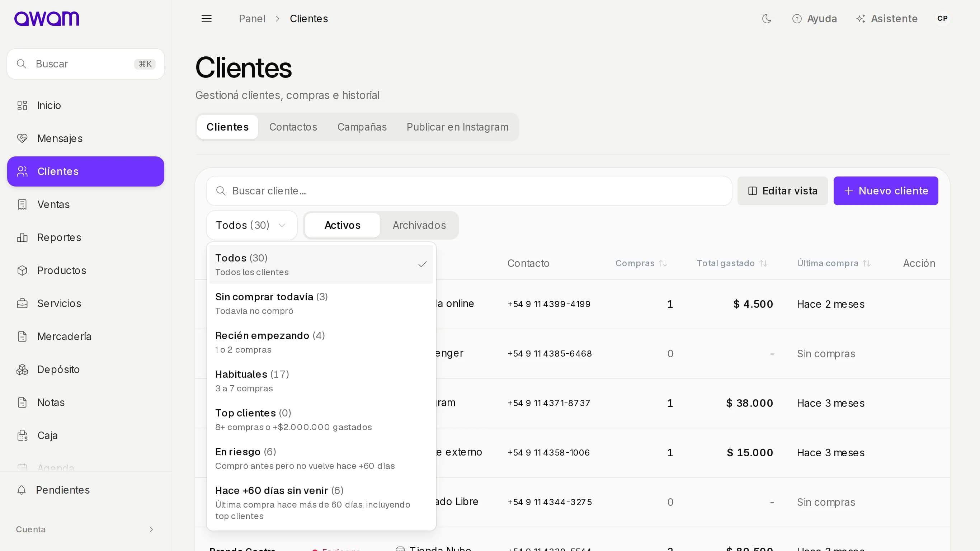
Task: Click phone number +54 9 11 4399-4199
Action: (x=549, y=304)
